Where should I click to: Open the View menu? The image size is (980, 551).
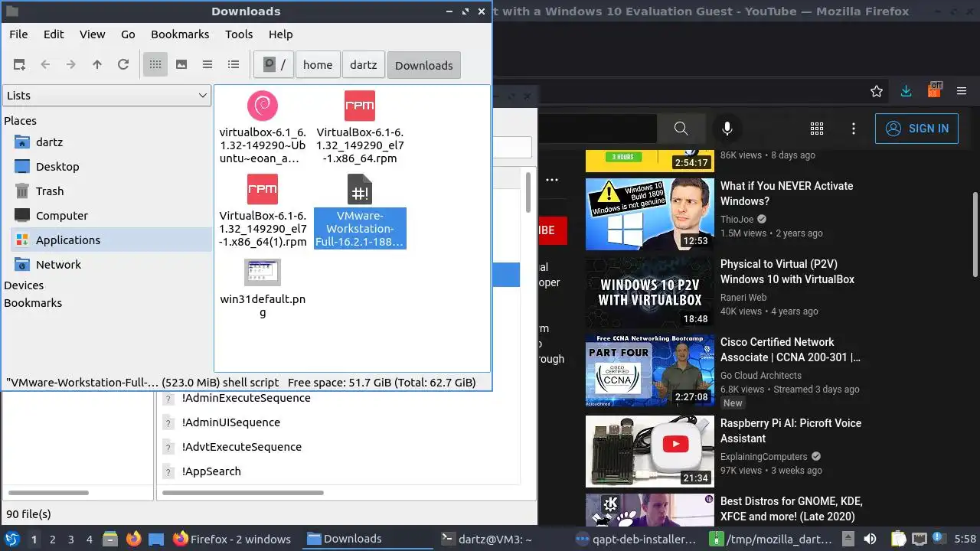93,34
